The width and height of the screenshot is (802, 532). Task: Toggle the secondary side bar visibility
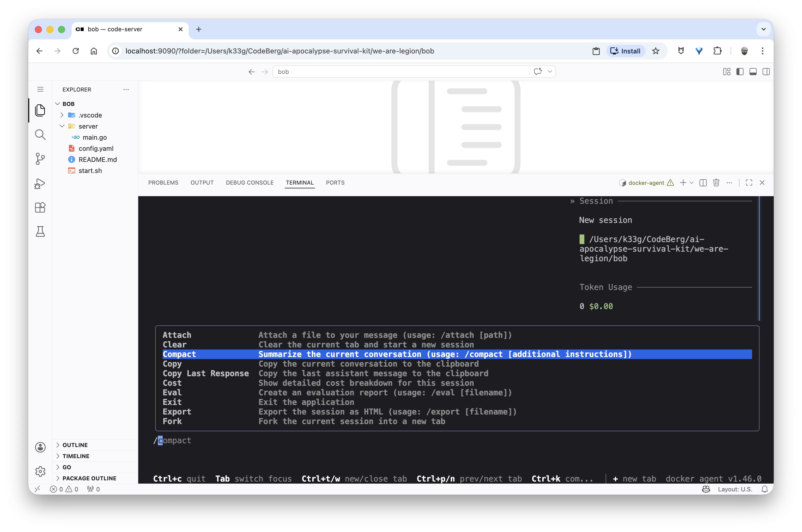click(x=766, y=72)
